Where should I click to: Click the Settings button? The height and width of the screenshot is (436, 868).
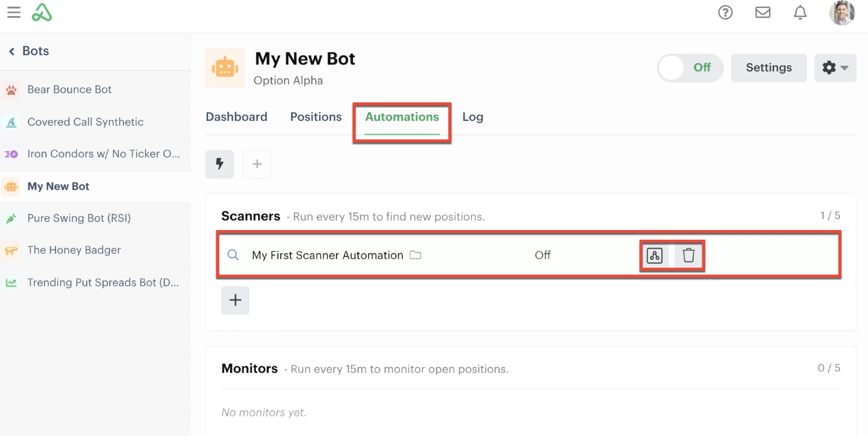769,68
